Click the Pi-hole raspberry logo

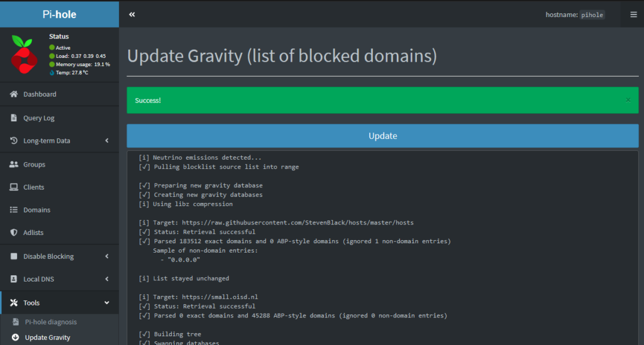(x=25, y=55)
